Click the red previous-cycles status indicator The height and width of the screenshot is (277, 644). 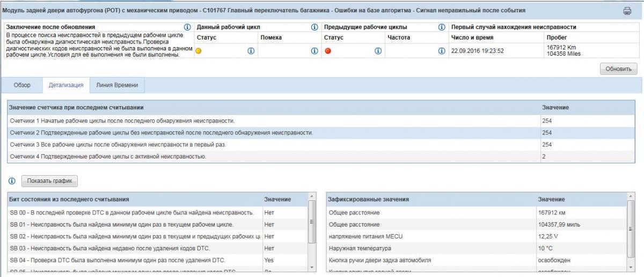coord(327,51)
